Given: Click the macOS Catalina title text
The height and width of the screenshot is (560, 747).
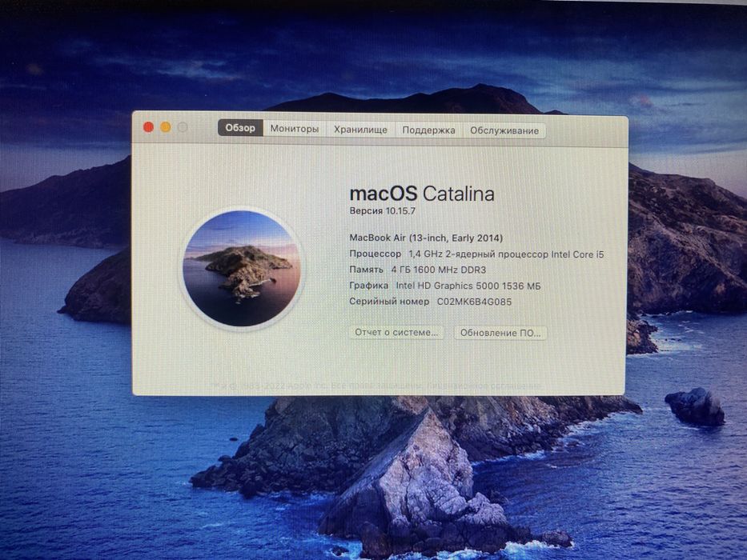Looking at the screenshot, I should click(422, 194).
